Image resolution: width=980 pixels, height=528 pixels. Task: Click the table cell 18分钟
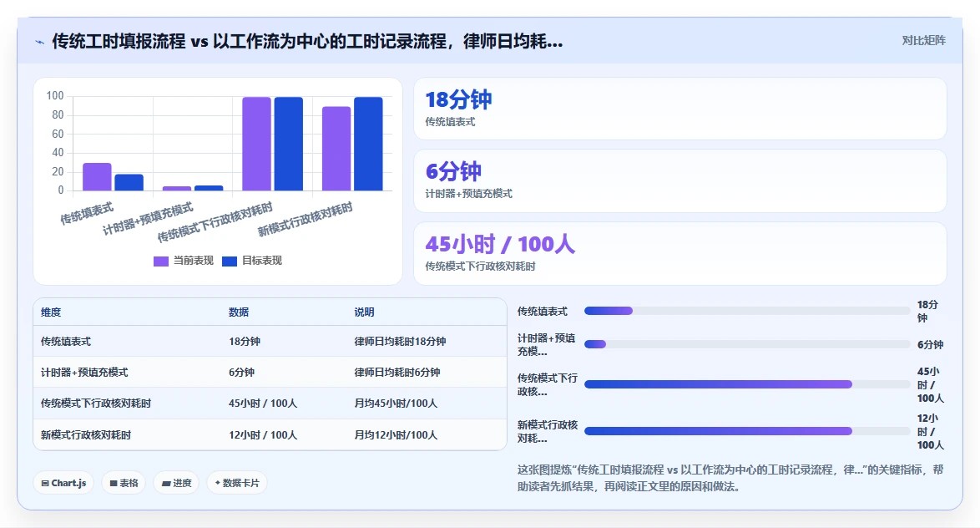[x=245, y=342]
